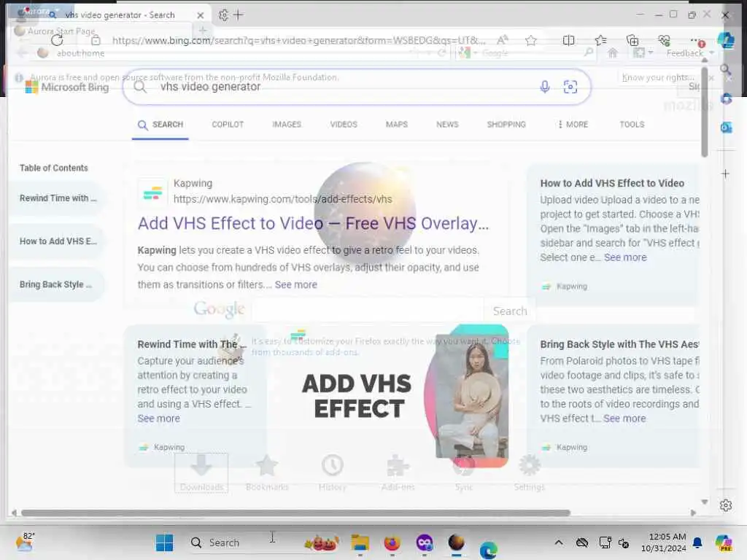Open Browser essentials heart icon
The image size is (747, 560).
pos(664,41)
